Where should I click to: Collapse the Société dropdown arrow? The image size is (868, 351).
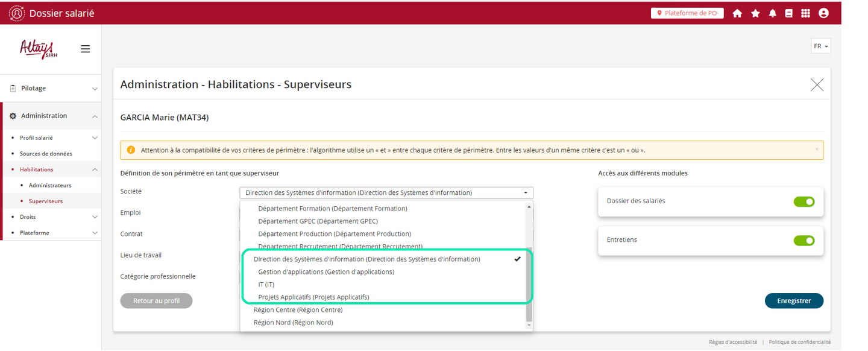pyautogui.click(x=526, y=193)
